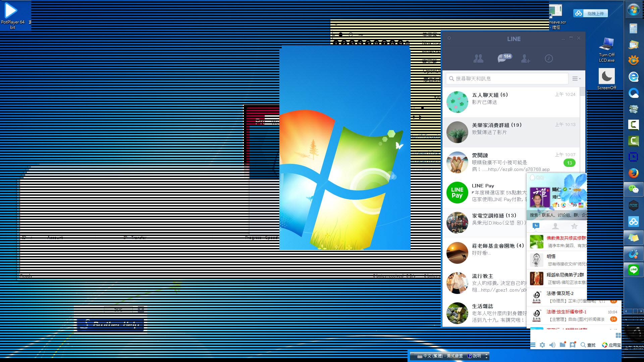644x362 pixels.
Task: Click QQ sound speaker icon
Action: [x=552, y=345]
